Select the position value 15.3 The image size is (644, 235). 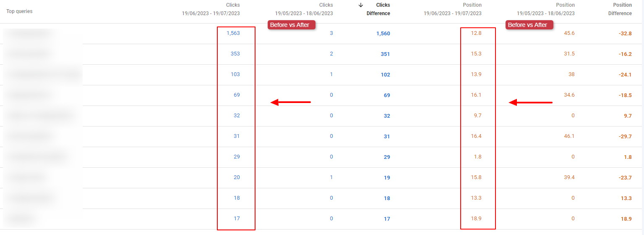click(476, 53)
